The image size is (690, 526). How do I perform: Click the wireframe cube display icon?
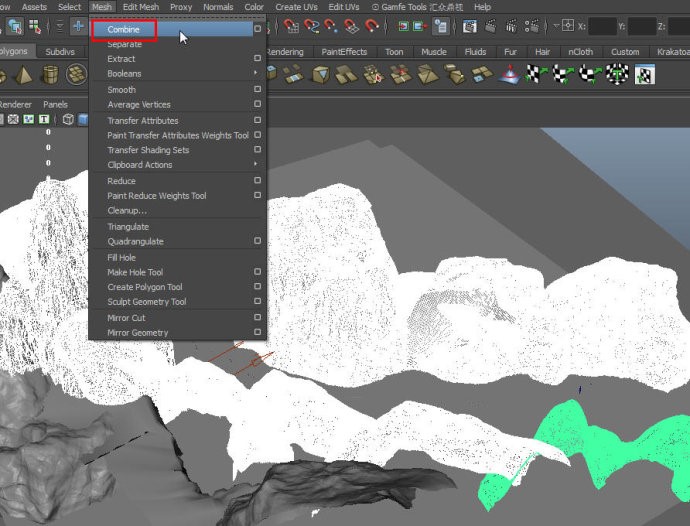click(x=69, y=119)
